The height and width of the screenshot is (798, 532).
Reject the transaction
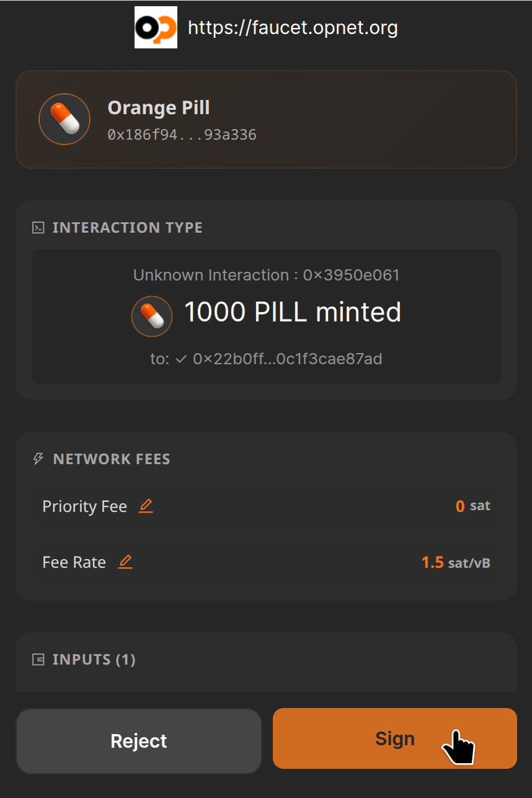point(139,741)
